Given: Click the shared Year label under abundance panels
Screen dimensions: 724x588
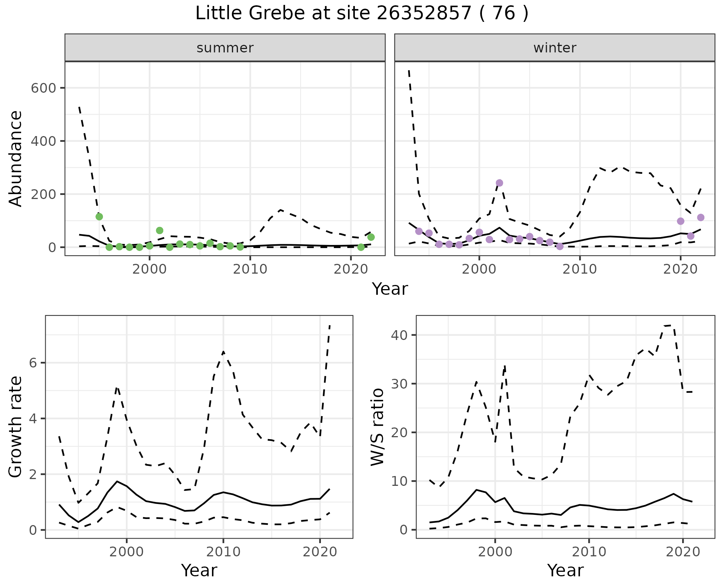Looking at the screenshot, I should (x=390, y=289).
